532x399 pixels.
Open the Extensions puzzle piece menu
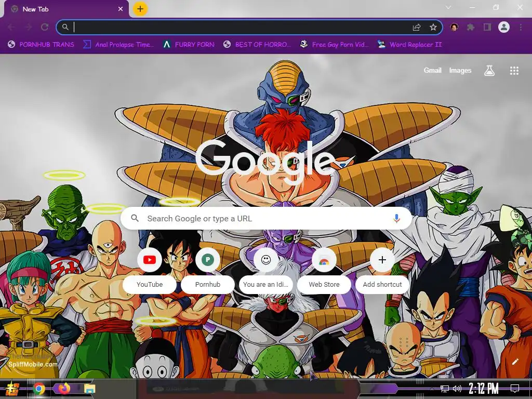click(x=471, y=27)
